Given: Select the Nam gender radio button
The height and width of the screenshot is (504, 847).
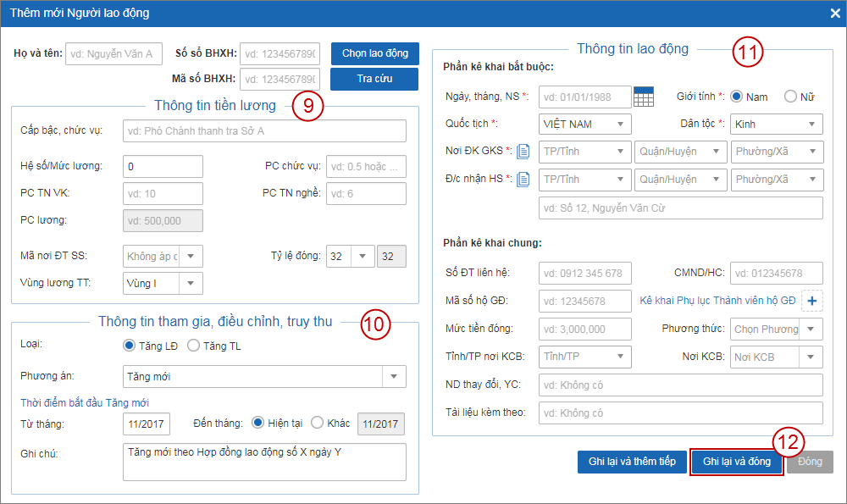Looking at the screenshot, I should click(x=737, y=97).
